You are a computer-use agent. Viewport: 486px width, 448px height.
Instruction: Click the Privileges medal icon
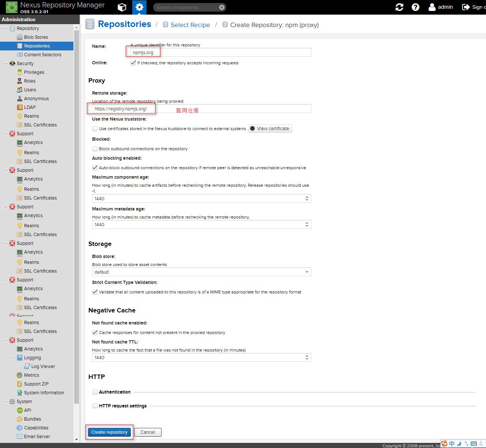pyautogui.click(x=20, y=72)
